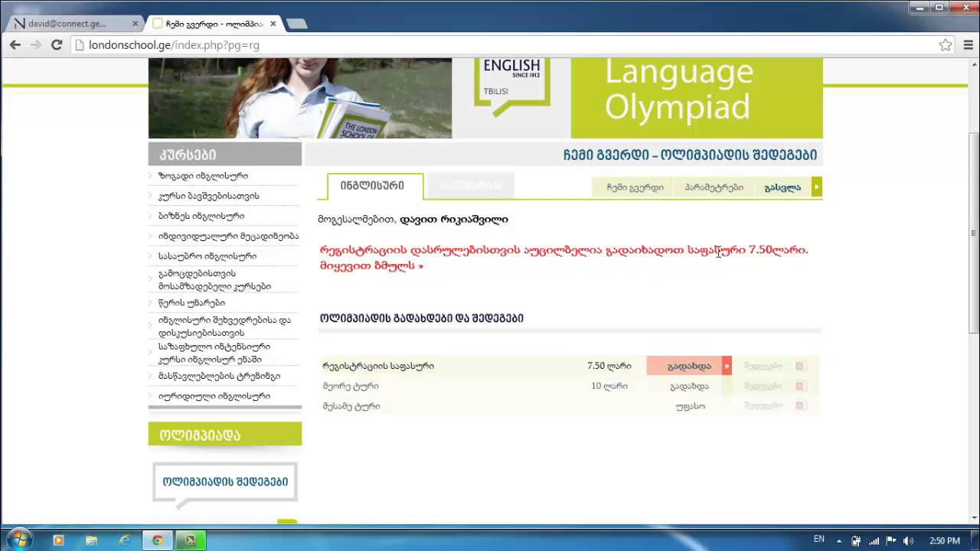The height and width of the screenshot is (551, 980).
Task: Select the ინგლისური content tab
Action: (375, 186)
